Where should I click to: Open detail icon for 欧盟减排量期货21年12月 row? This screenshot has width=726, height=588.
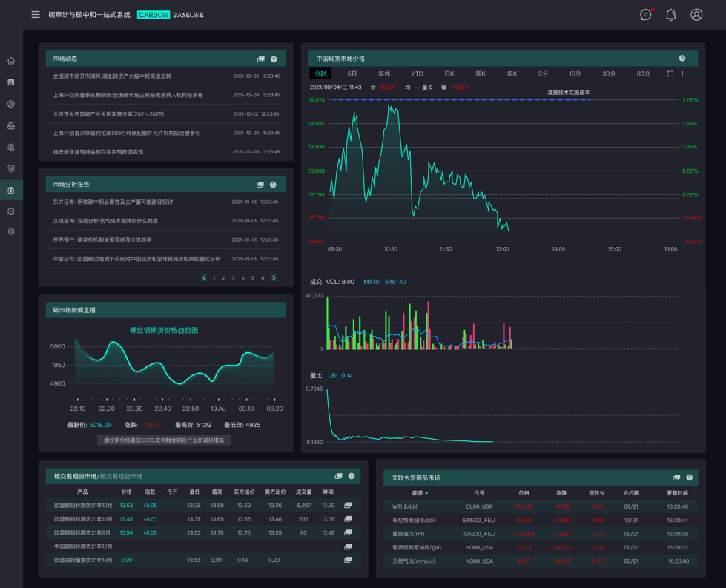tap(348, 560)
